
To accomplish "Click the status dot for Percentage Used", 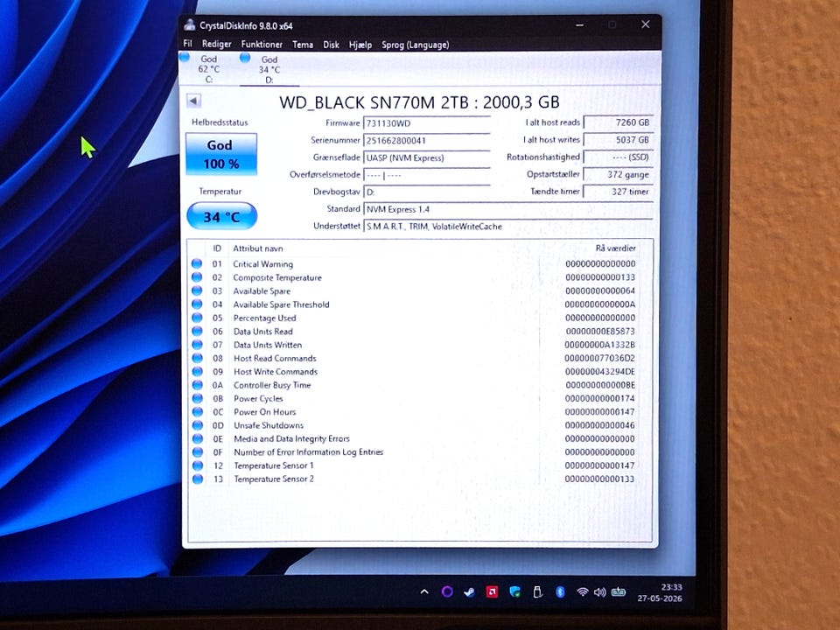I will click(x=197, y=317).
